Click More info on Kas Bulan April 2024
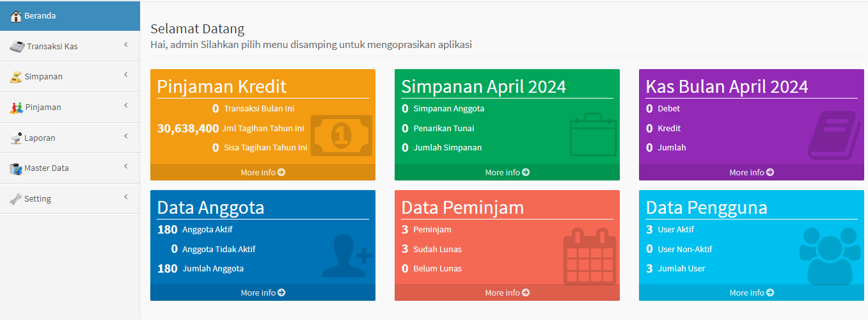The width and height of the screenshot is (868, 320). click(x=752, y=172)
